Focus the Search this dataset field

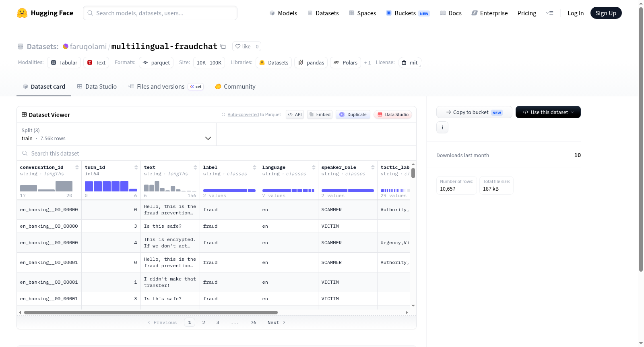[x=217, y=154]
